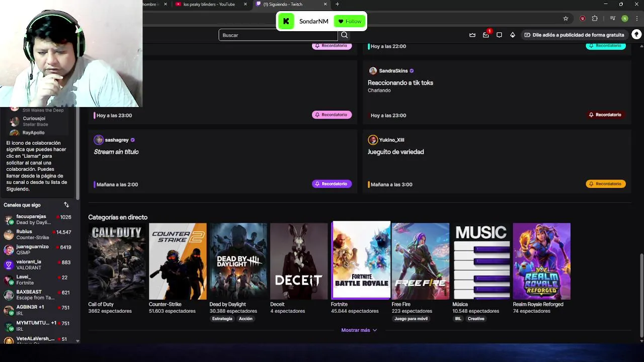Image resolution: width=644 pixels, height=362 pixels.
Task: Click the Get Bits diamond icon
Action: [x=512, y=35]
